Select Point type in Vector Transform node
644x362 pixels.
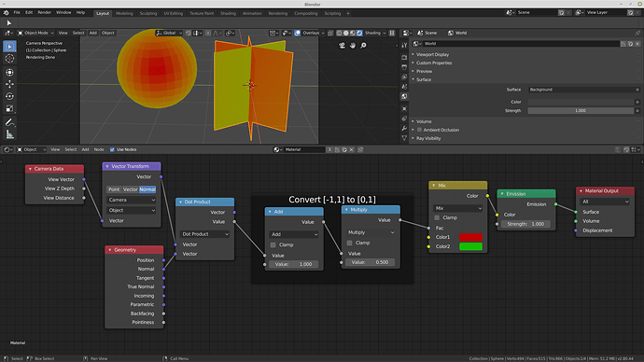click(114, 189)
